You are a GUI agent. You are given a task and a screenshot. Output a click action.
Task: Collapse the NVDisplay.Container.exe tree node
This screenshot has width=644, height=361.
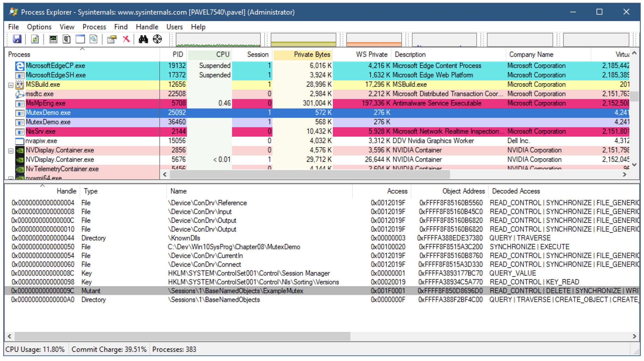[x=11, y=151]
